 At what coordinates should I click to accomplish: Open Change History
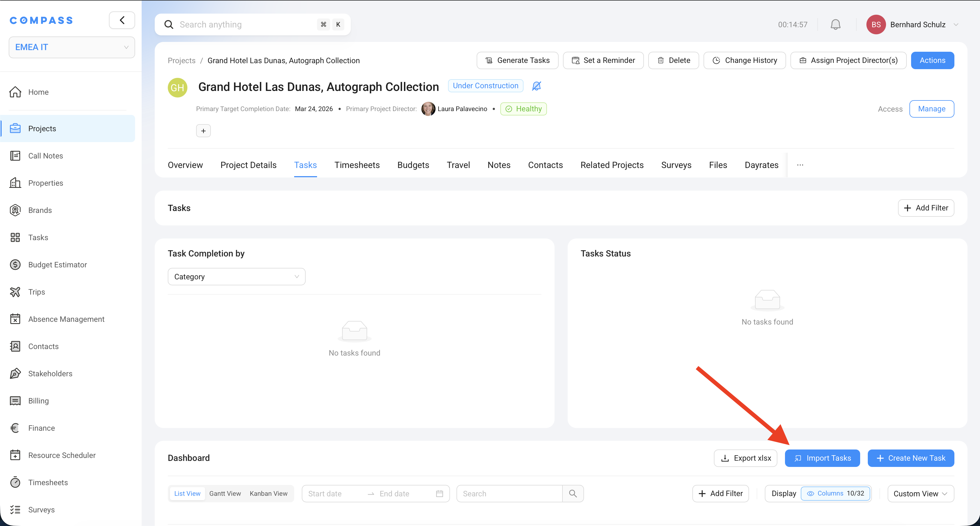(744, 60)
